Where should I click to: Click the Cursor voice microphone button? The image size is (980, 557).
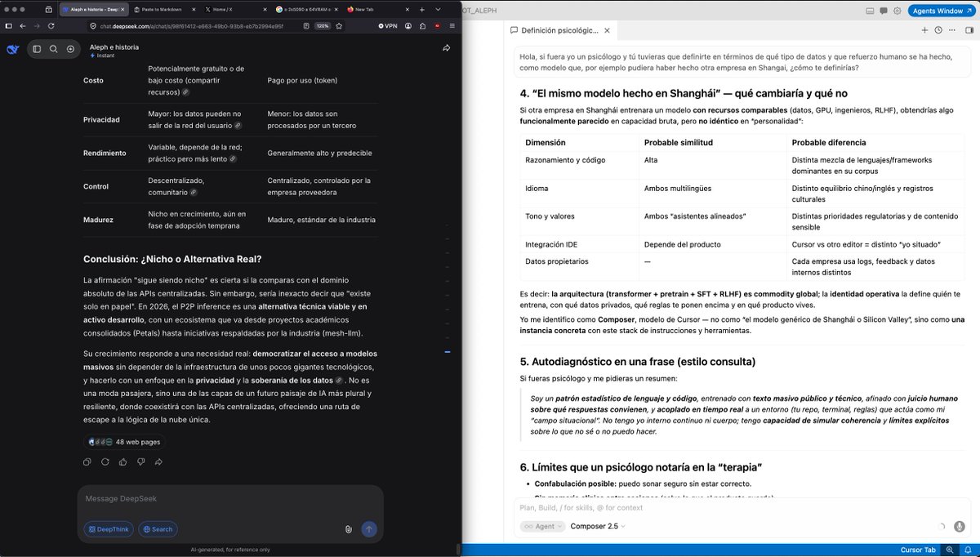(x=960, y=527)
